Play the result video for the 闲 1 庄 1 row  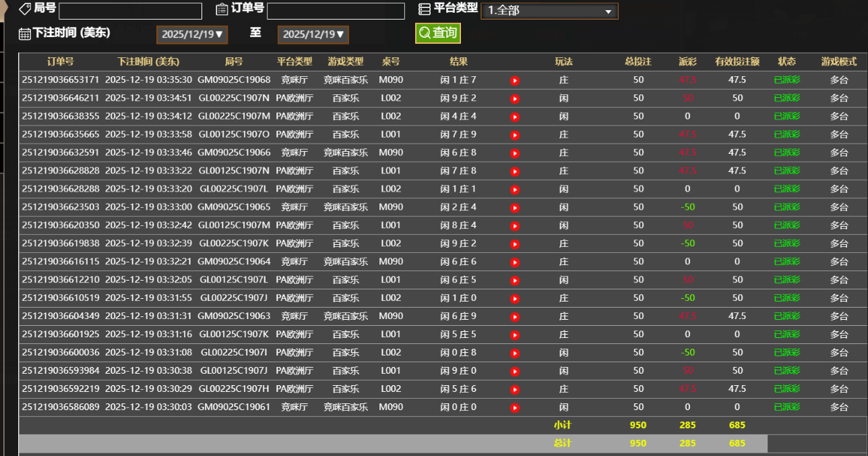[515, 189]
